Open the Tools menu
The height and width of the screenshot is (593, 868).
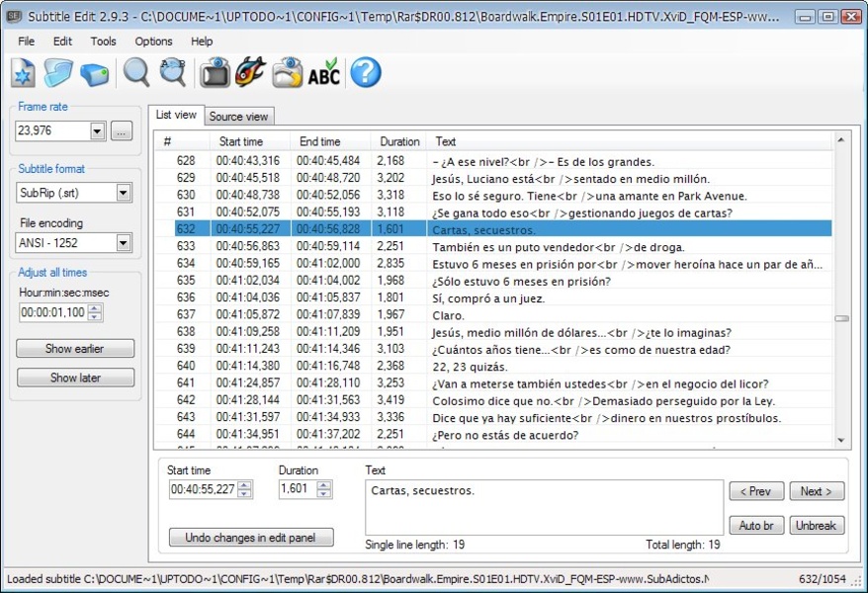[103, 42]
